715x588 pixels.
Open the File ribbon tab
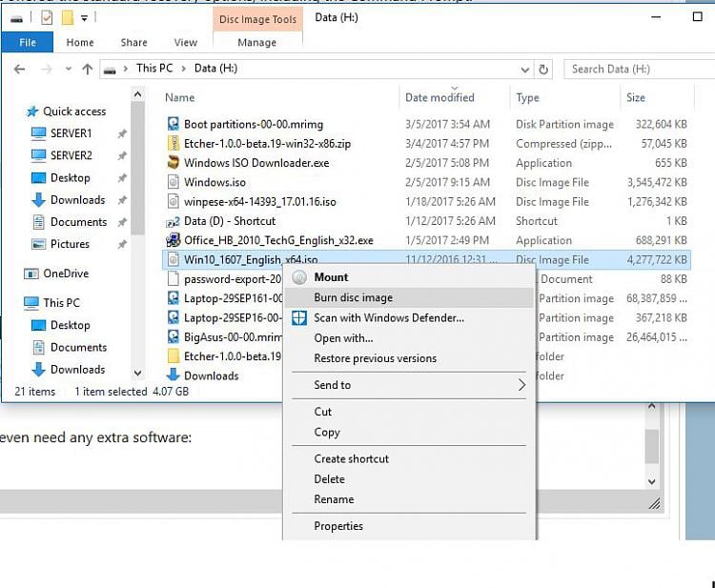[x=28, y=42]
